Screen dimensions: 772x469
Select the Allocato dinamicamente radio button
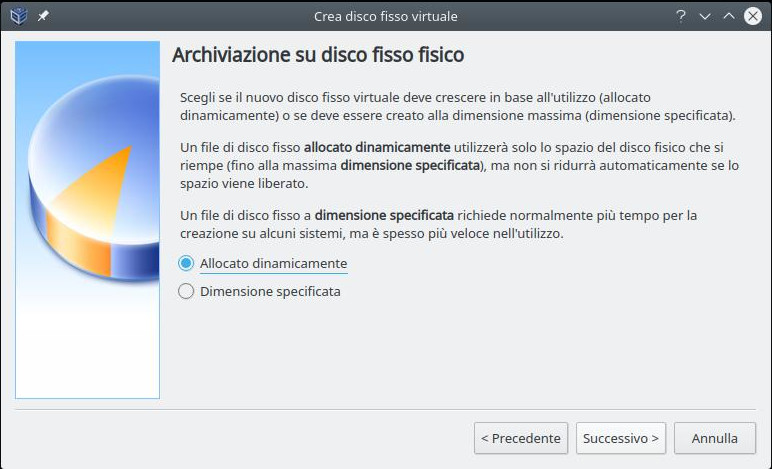click(x=186, y=263)
